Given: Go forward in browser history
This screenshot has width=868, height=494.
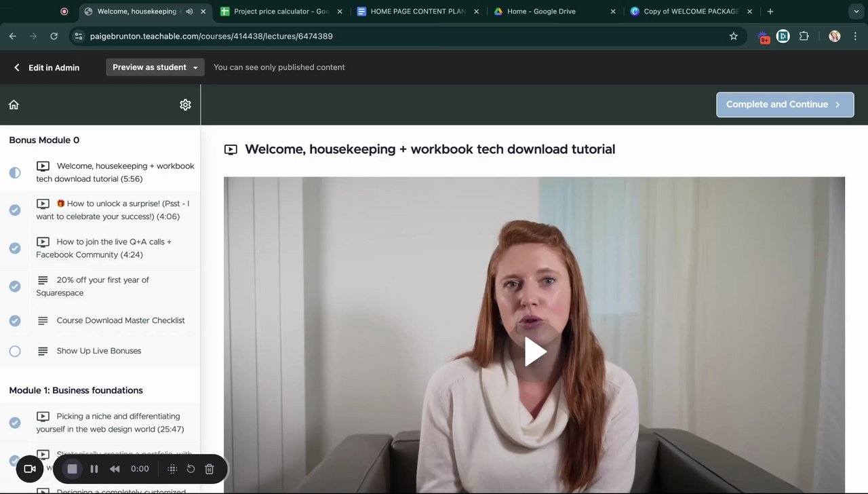Looking at the screenshot, I should (x=33, y=36).
